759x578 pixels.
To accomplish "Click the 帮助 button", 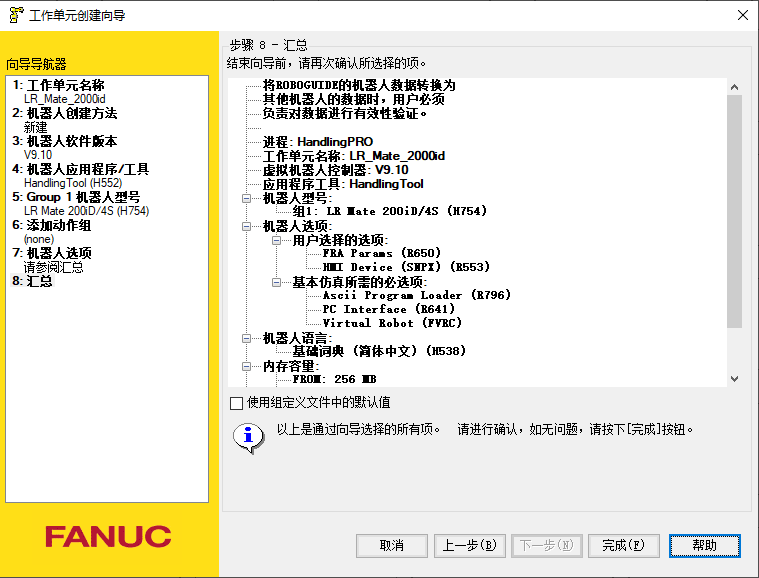I will click(704, 546).
